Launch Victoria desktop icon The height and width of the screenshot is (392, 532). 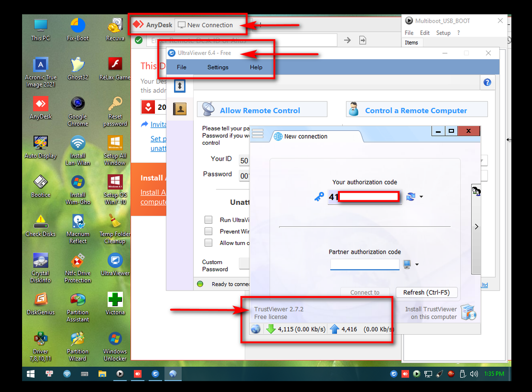[x=115, y=303]
